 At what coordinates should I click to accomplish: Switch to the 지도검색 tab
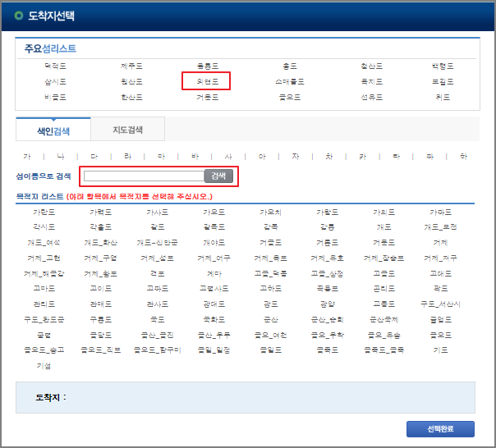[128, 130]
